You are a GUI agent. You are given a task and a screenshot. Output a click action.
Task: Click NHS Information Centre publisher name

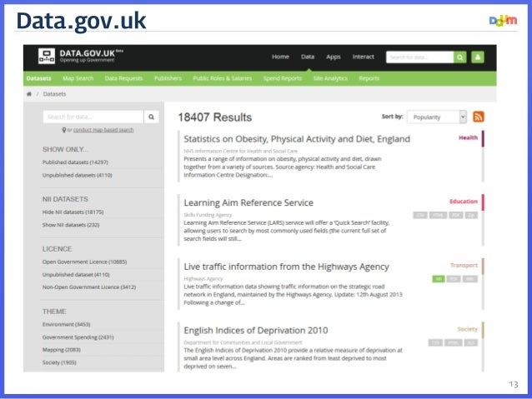(x=240, y=151)
